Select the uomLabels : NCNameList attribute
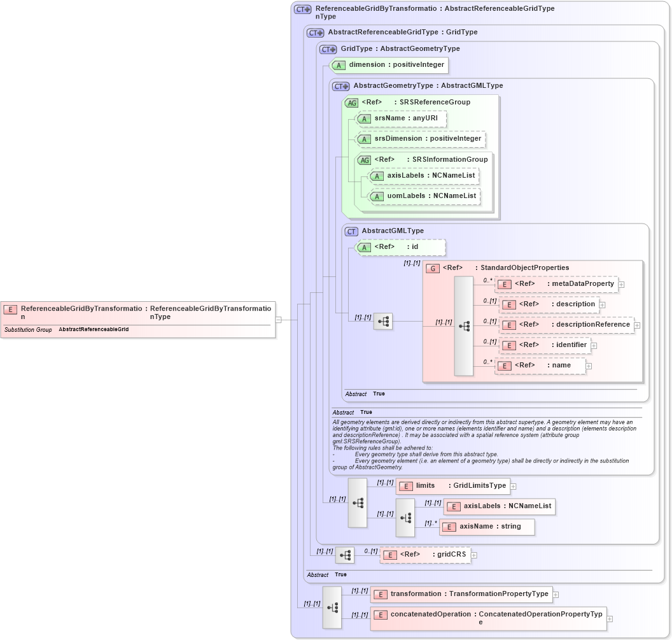The height and width of the screenshot is (640, 672). pos(424,196)
